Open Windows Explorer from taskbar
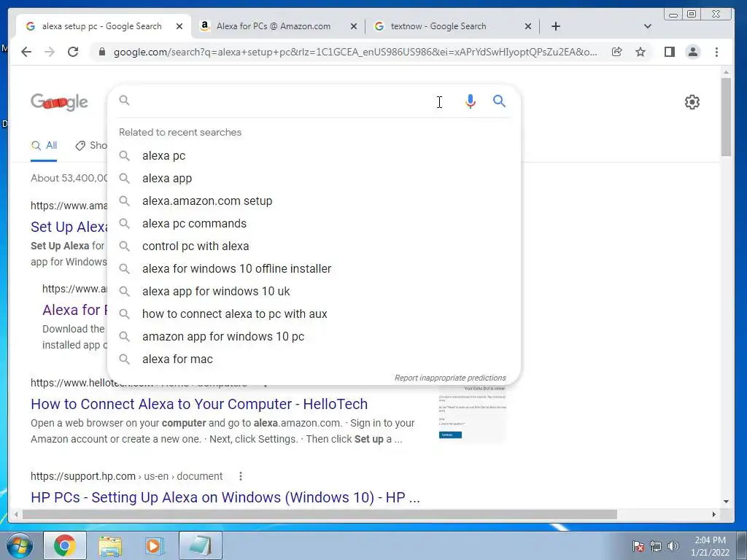The image size is (747, 560). click(110, 545)
